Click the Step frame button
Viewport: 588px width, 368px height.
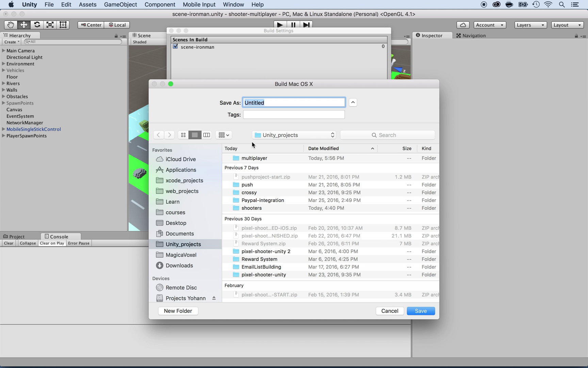(x=306, y=25)
